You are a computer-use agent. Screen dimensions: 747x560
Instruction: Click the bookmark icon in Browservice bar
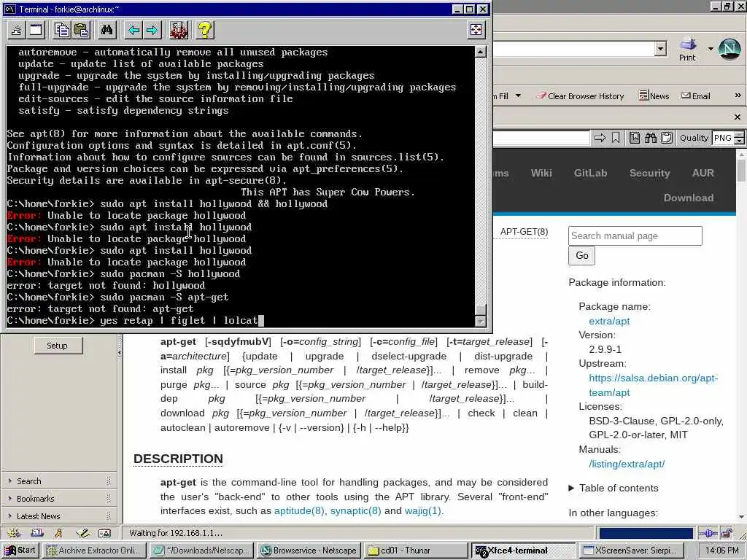[616, 138]
